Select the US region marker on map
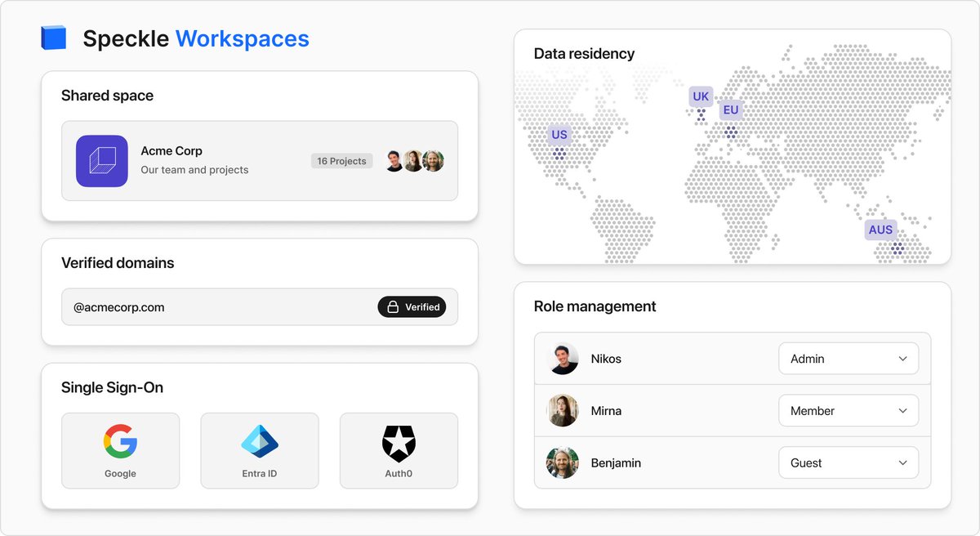This screenshot has width=980, height=536. pos(559,135)
